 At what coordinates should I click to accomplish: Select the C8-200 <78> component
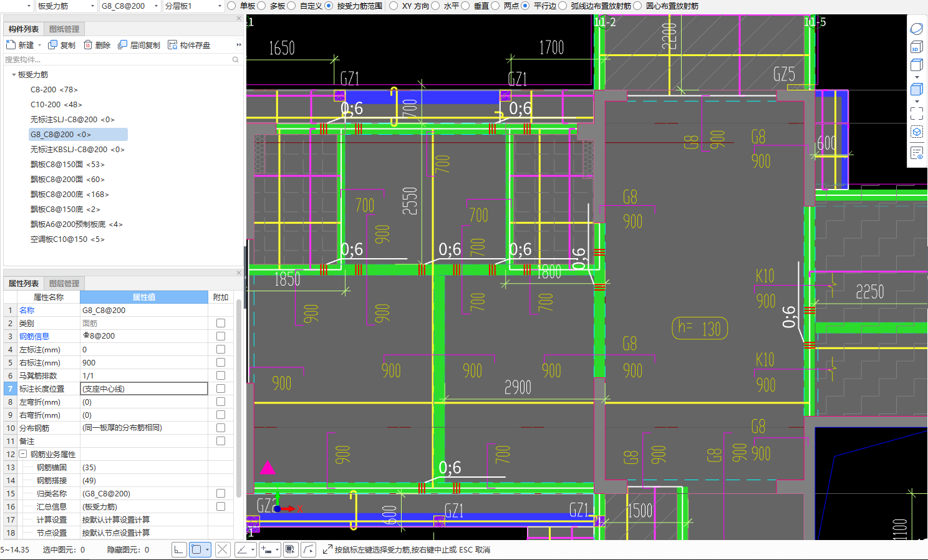tap(54, 90)
